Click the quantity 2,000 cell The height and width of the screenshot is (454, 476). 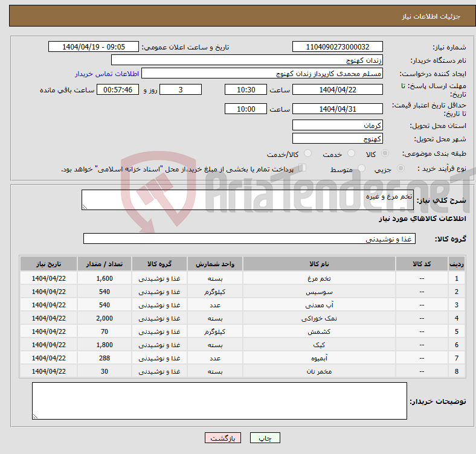pos(105,318)
